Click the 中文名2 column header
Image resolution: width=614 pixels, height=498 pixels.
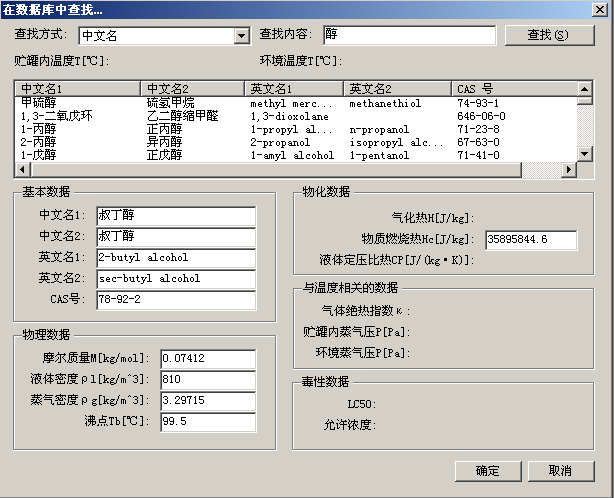pos(192,89)
